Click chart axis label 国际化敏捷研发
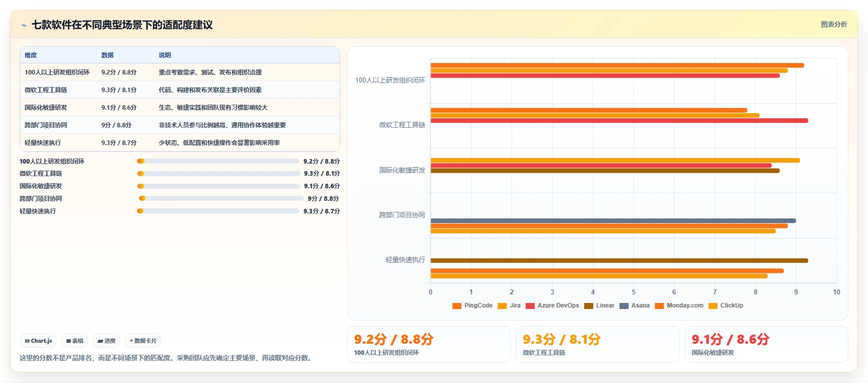This screenshot has width=868, height=383. pos(402,170)
